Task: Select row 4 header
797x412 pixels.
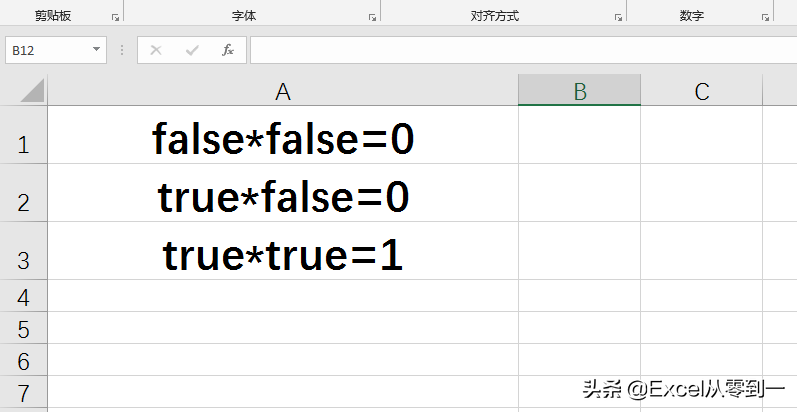Action: [x=23, y=296]
